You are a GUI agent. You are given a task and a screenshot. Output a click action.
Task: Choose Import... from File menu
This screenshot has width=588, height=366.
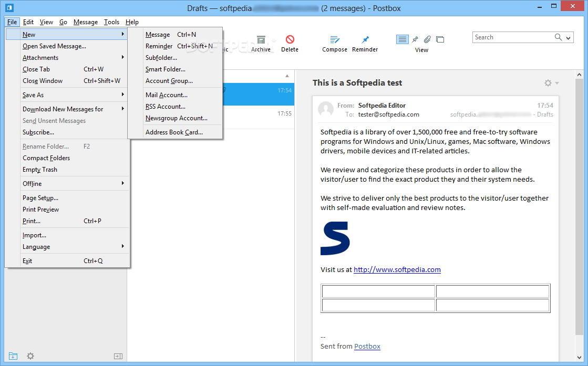67,235
